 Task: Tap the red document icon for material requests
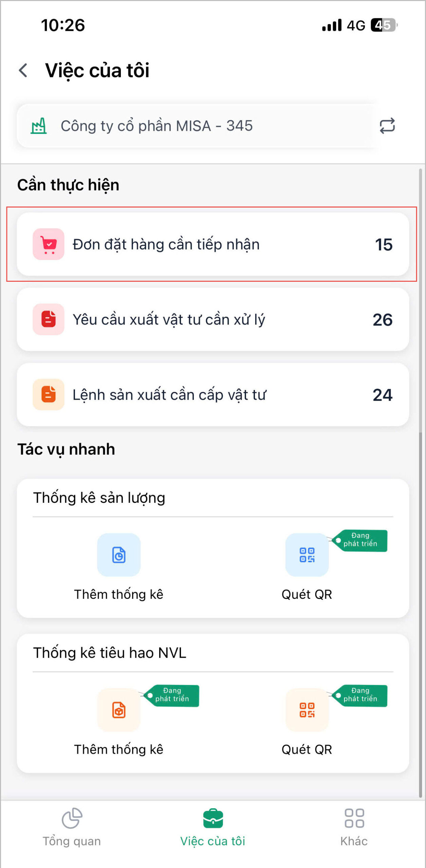tap(49, 319)
